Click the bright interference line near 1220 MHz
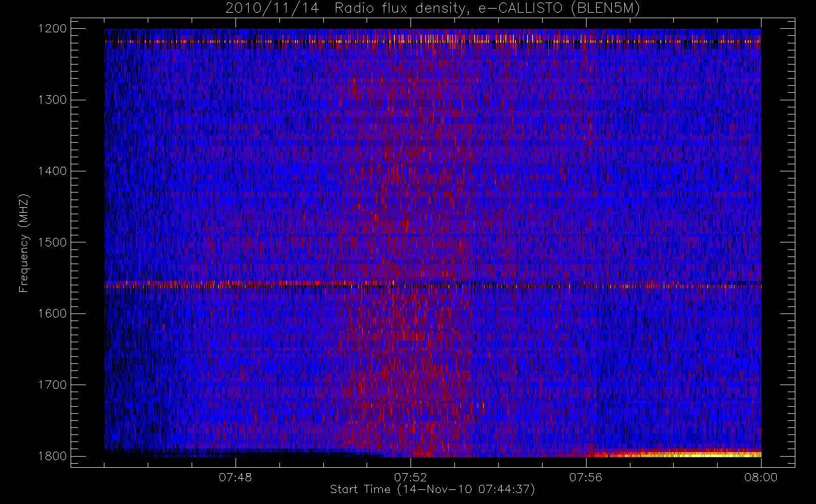This screenshot has width=816, height=504. [x=433, y=42]
